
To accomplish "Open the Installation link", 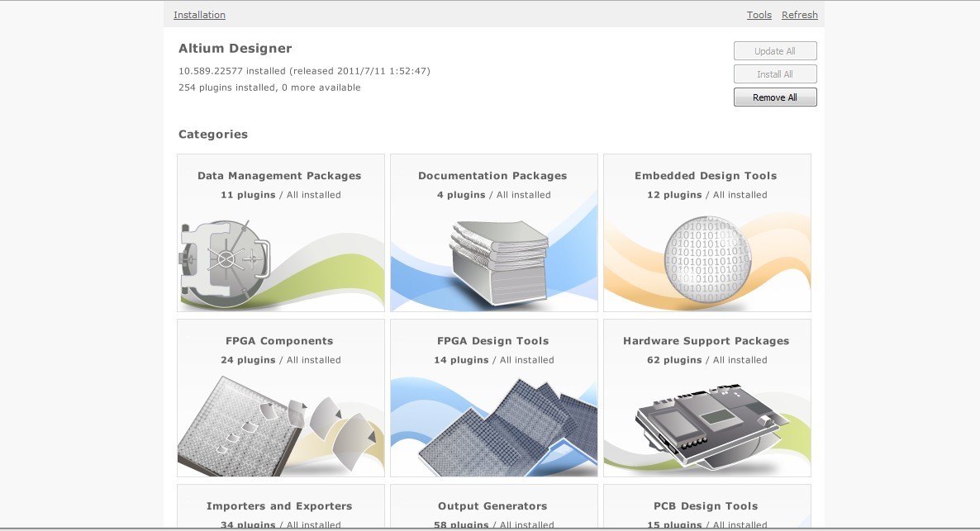I will [199, 15].
